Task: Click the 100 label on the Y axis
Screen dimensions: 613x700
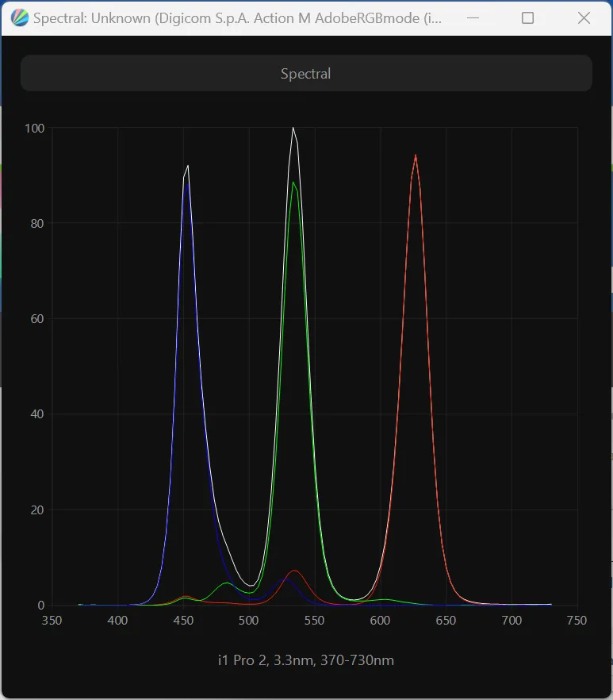Action: [x=34, y=128]
